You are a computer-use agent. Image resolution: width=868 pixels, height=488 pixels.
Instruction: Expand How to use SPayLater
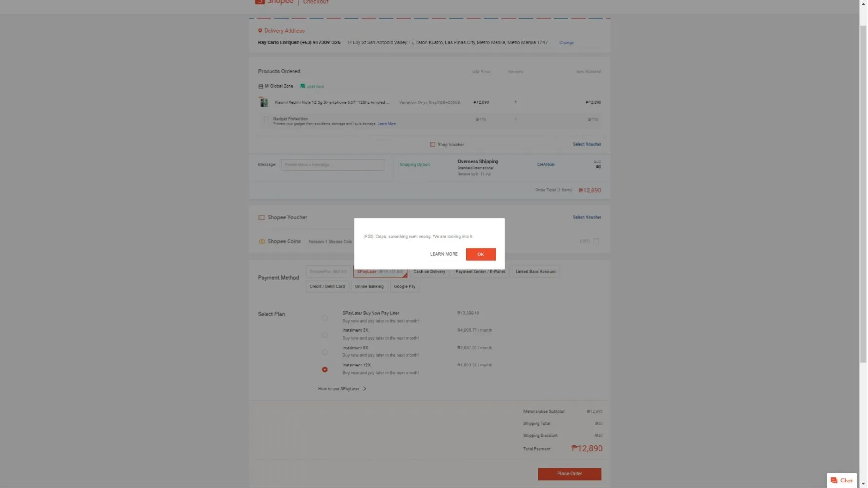[342, 389]
